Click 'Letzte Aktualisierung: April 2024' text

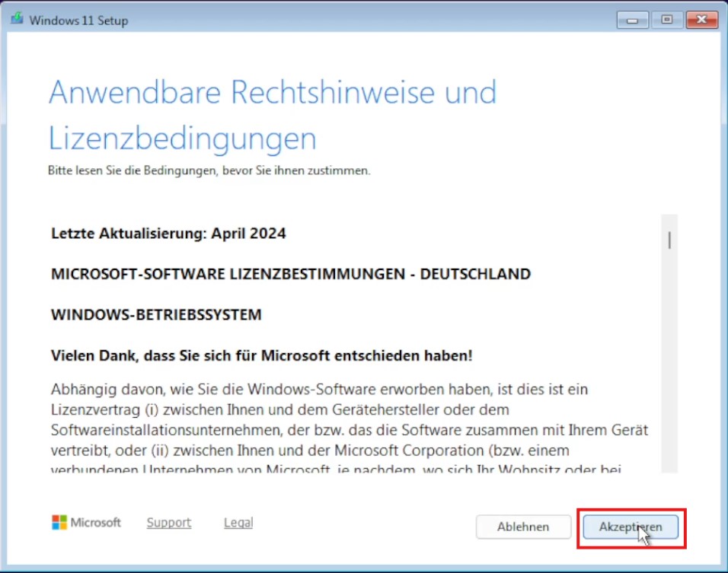(x=168, y=234)
